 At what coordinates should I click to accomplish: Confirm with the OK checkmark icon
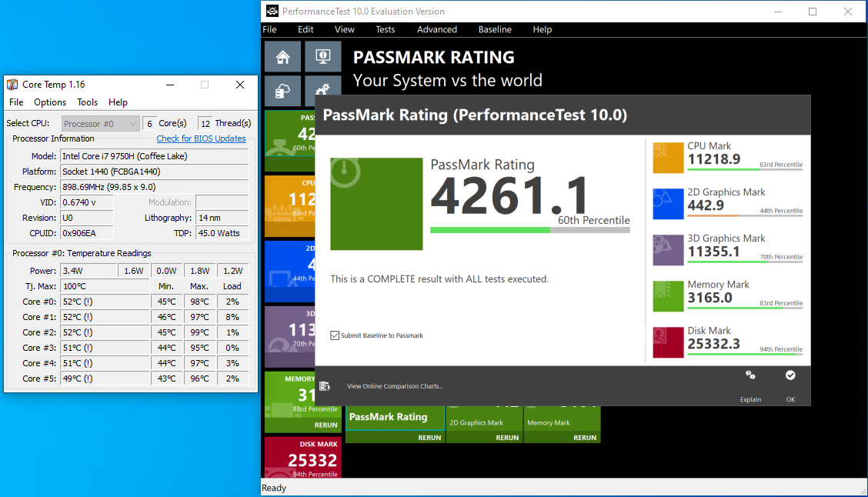790,375
